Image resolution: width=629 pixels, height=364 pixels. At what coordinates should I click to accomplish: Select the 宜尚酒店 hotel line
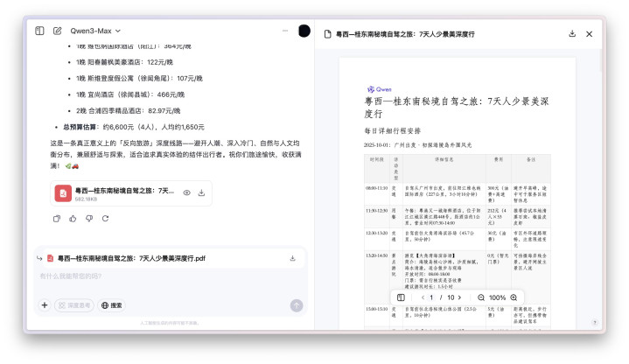pyautogui.click(x=130, y=94)
